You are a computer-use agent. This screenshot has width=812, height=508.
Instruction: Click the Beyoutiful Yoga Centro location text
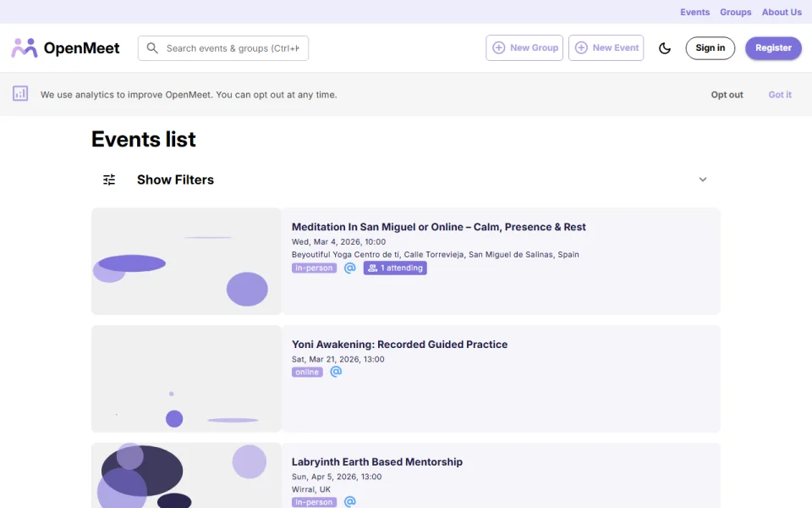pos(435,255)
